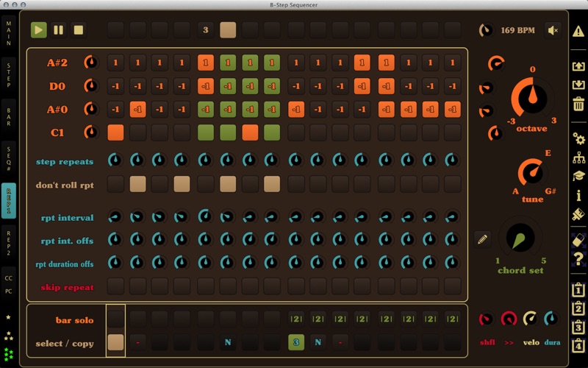This screenshot has height=368, width=588.
Task: Select the eraser icon in sidebar
Action: click(x=578, y=241)
